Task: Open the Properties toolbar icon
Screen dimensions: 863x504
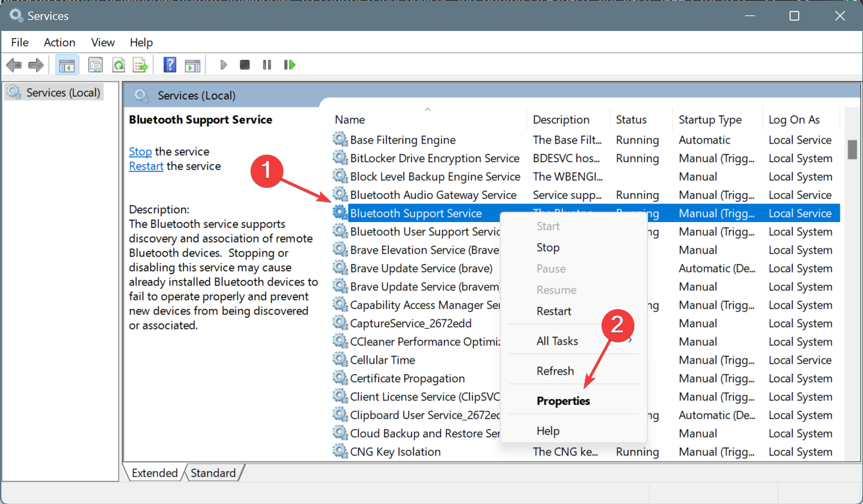Action: (95, 65)
